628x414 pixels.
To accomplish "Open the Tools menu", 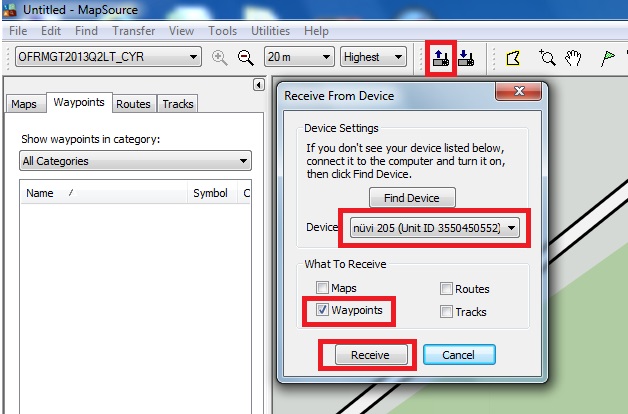I will point(222,31).
